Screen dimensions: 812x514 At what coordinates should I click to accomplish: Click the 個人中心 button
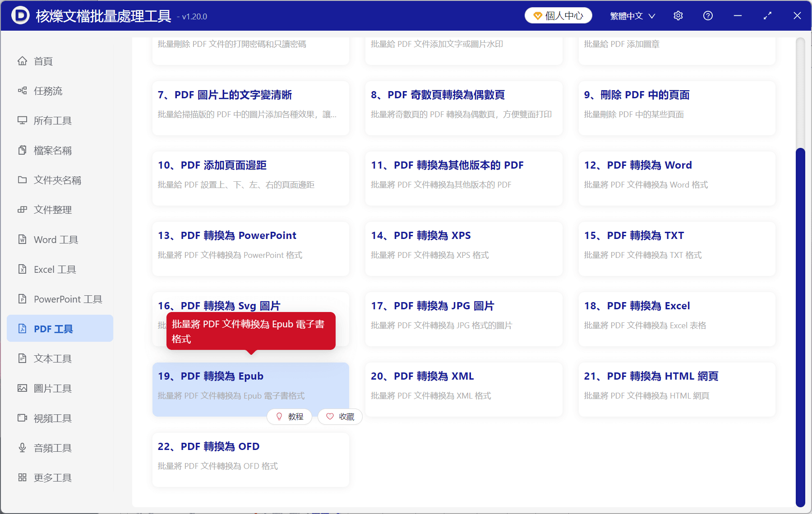[x=558, y=15]
